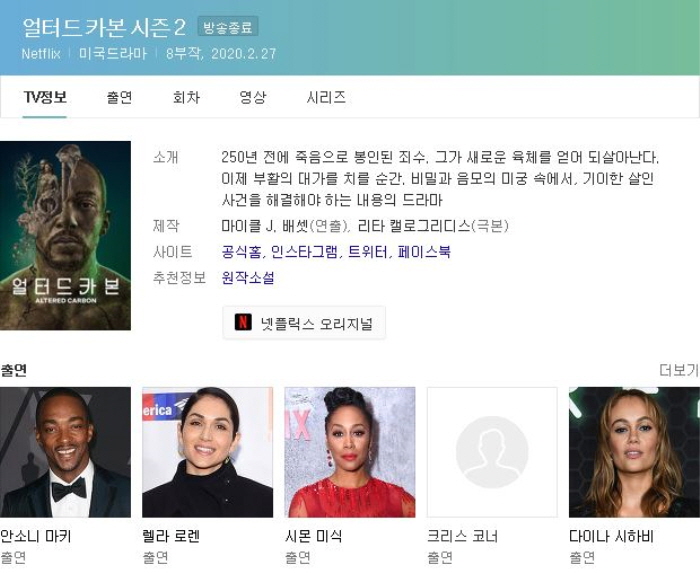The image size is (700, 573).
Task: Open the 트위터 link
Action: click(368, 252)
